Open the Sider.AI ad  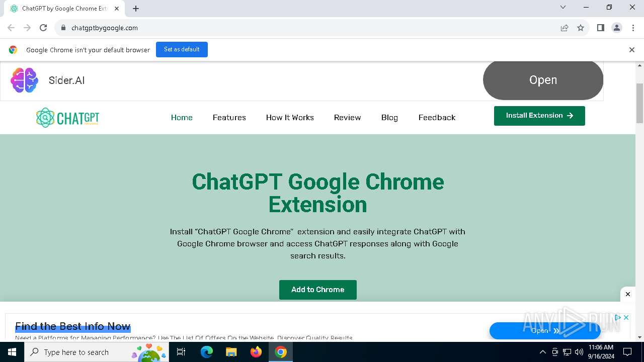[543, 80]
